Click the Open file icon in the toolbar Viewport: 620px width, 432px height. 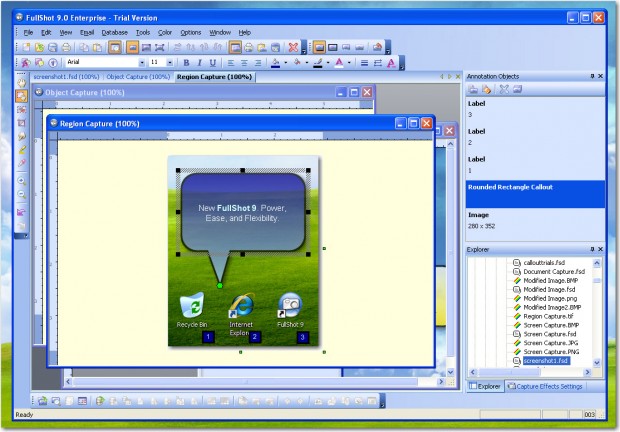40,47
